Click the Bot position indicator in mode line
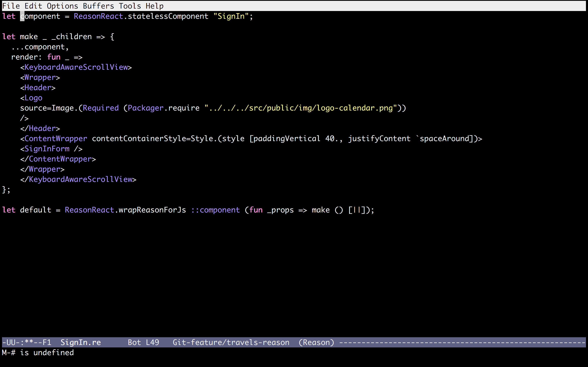The width and height of the screenshot is (588, 367). coord(134,342)
